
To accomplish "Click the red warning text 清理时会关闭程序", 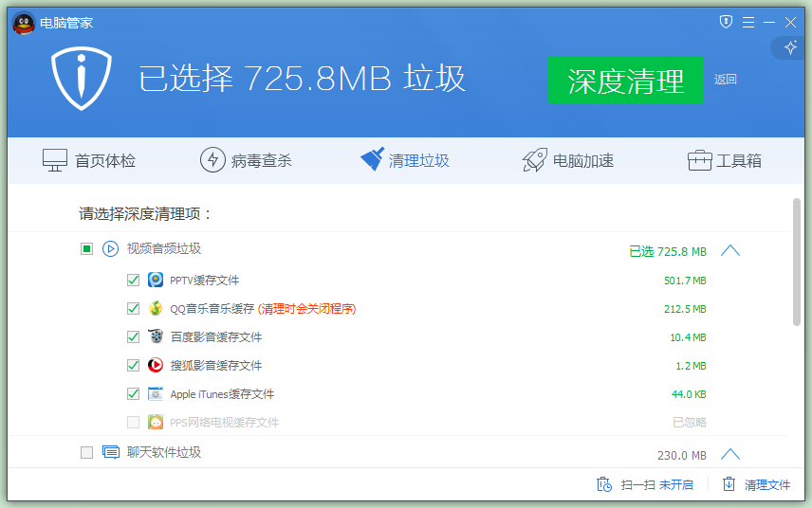I will 307,309.
